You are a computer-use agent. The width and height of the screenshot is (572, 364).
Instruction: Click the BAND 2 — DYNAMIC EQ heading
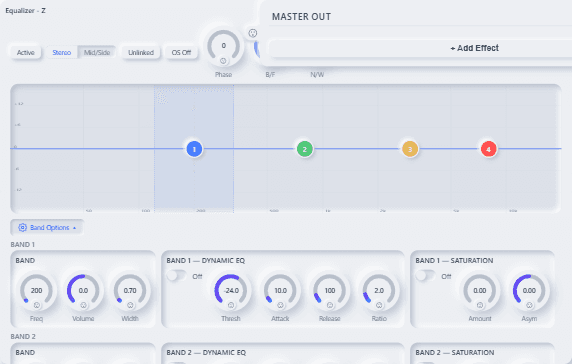coord(206,352)
